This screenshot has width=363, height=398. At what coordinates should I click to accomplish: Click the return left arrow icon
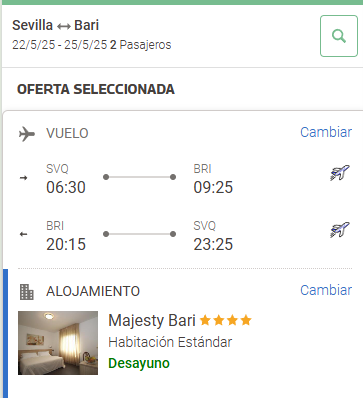23,234
